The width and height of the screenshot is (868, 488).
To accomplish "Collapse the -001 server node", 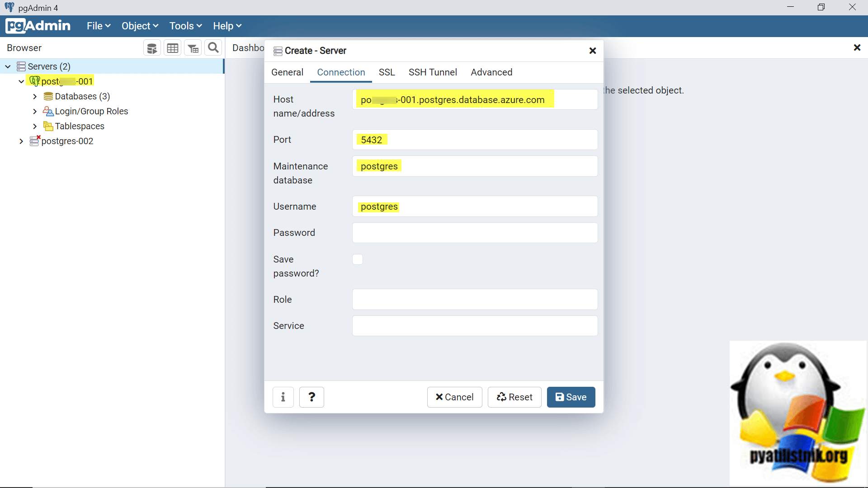I will coord(21,81).
